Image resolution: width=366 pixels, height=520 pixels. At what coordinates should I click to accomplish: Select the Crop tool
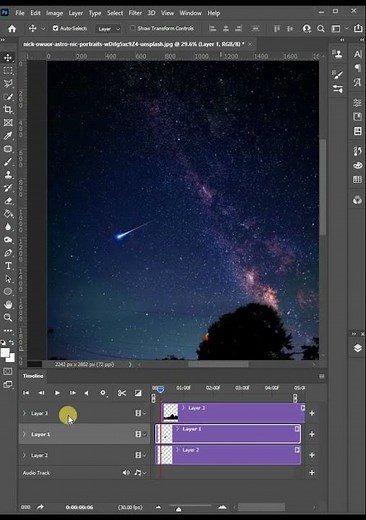(x=8, y=109)
